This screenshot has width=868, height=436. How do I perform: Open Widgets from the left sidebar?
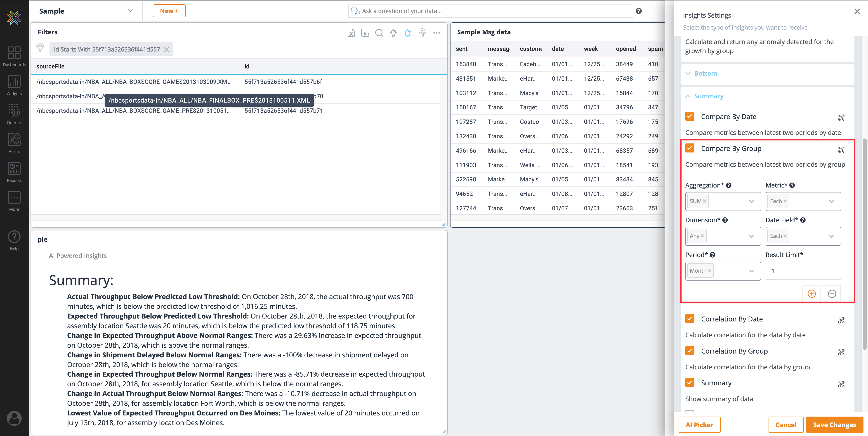(14, 86)
